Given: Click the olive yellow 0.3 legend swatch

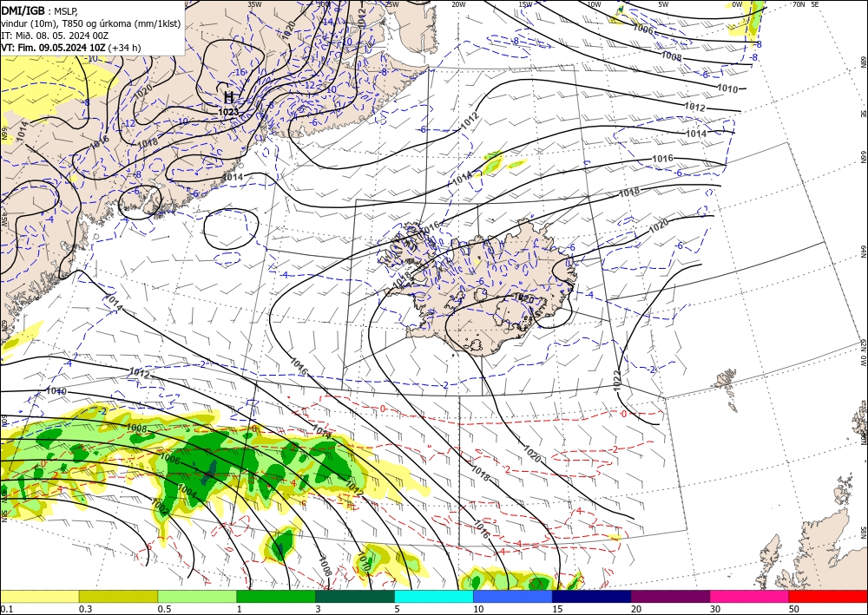Looking at the screenshot, I should [118, 596].
